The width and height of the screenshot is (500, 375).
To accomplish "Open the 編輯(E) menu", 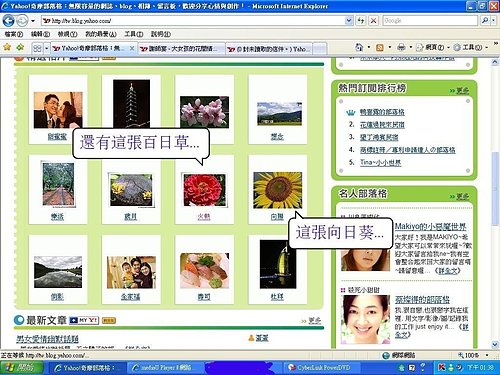I will click(40, 34).
